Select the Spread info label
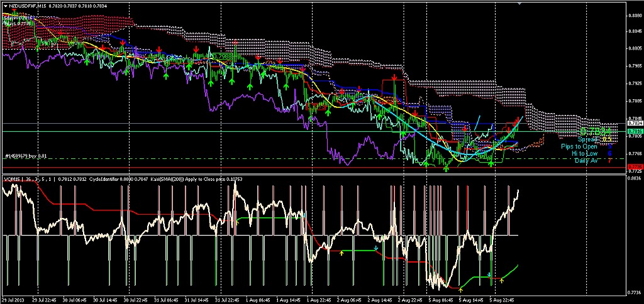Viewport: 644px width, 304px height. click(x=587, y=139)
